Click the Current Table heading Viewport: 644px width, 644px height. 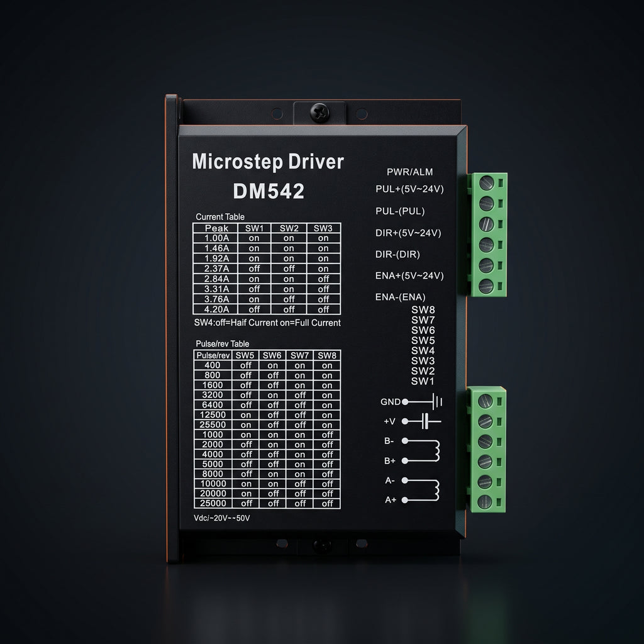pos(220,216)
